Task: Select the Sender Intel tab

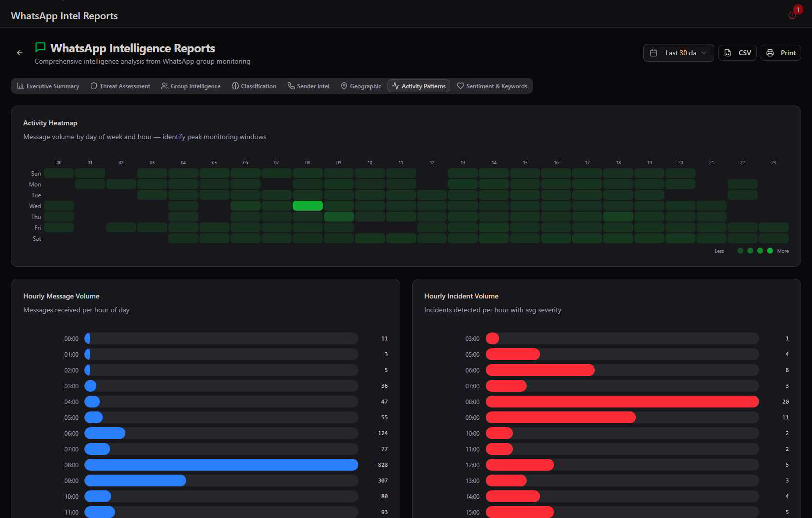Action: tap(309, 86)
